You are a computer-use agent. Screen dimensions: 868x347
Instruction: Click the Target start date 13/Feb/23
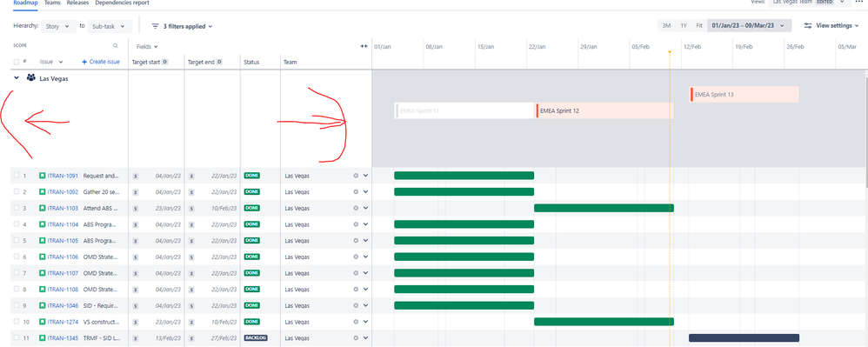[168, 337]
